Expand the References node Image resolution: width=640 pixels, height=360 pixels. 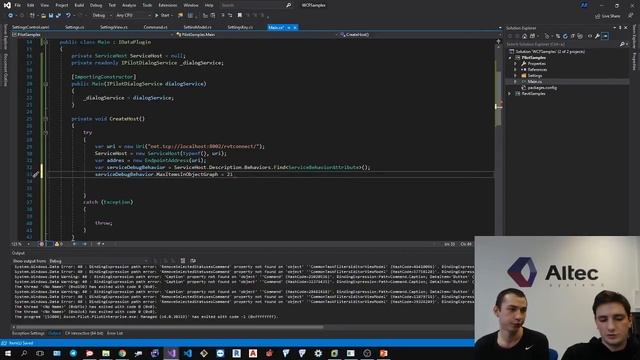tap(516, 70)
